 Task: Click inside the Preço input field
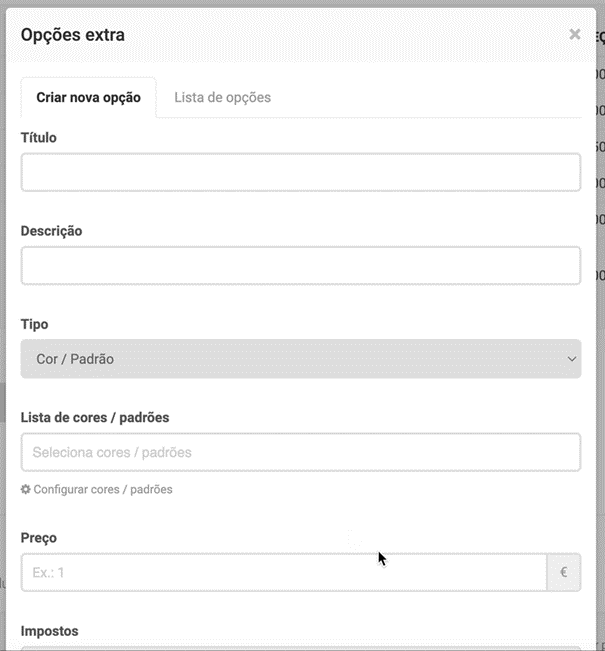pos(283,573)
